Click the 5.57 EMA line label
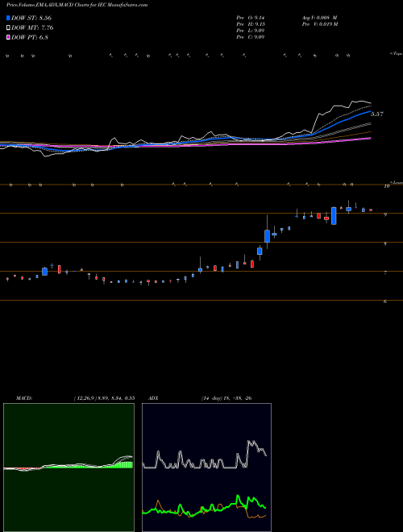The image size is (403, 532). pyautogui.click(x=377, y=114)
